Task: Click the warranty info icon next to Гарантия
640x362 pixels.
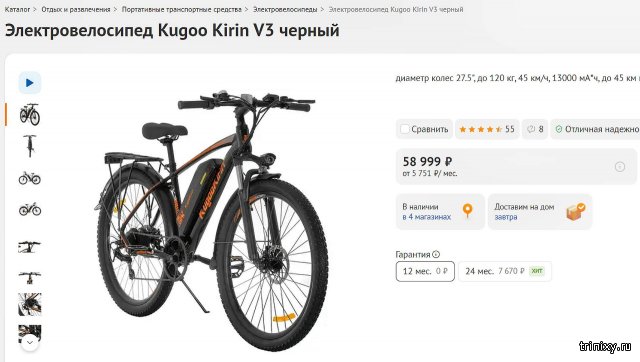Action: click(436, 254)
